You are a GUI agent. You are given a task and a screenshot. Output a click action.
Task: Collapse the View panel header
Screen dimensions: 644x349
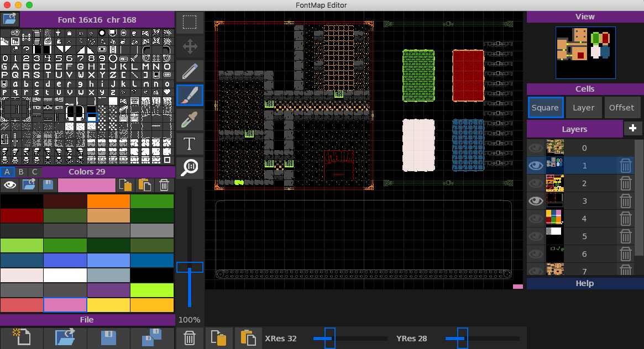click(585, 17)
